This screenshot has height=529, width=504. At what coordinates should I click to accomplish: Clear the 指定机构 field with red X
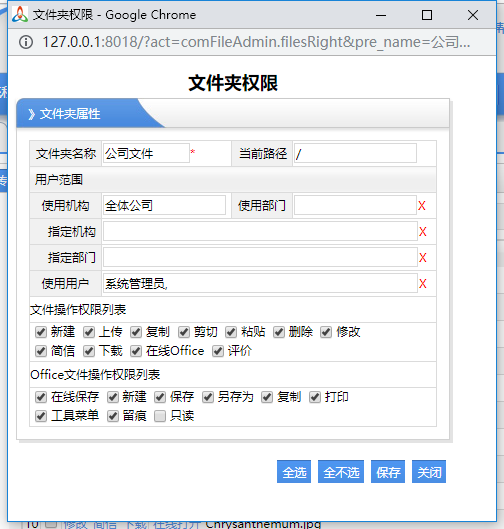tap(422, 232)
